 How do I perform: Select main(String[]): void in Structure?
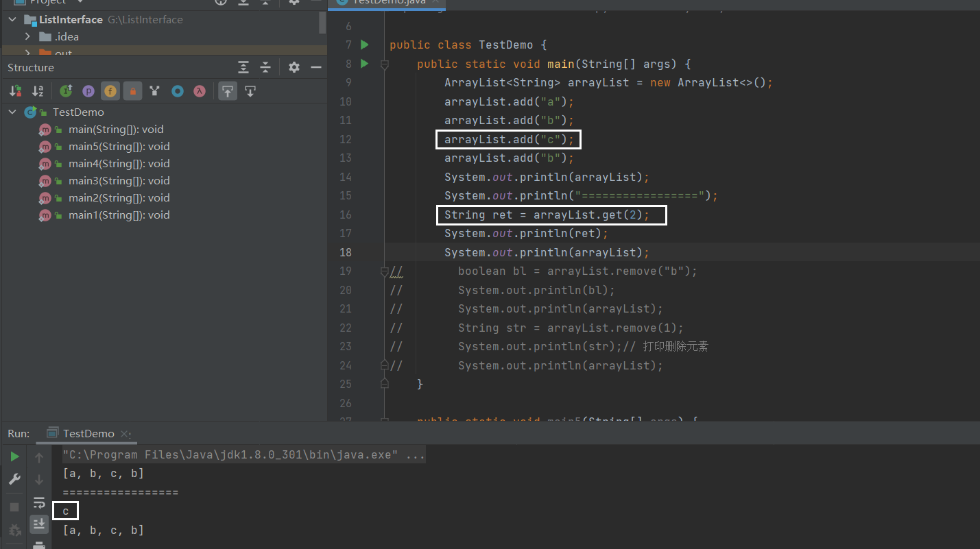pos(116,129)
